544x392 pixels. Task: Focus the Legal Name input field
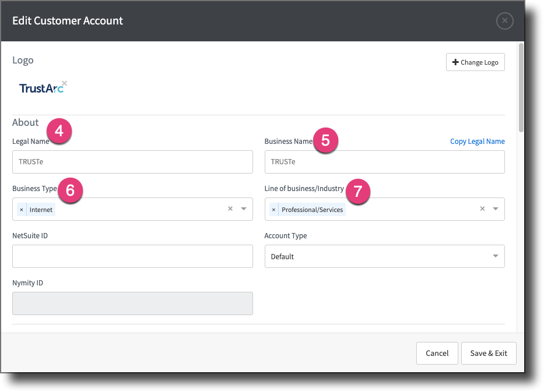[132, 162]
